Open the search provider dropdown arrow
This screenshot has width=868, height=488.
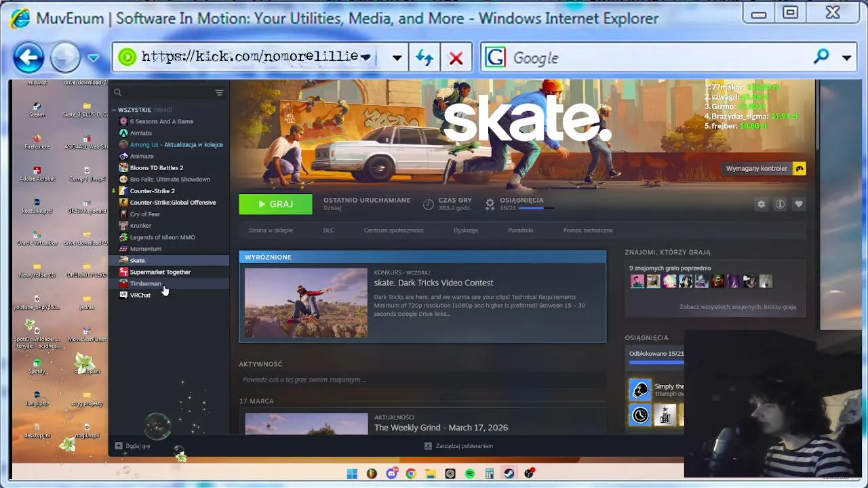[846, 58]
